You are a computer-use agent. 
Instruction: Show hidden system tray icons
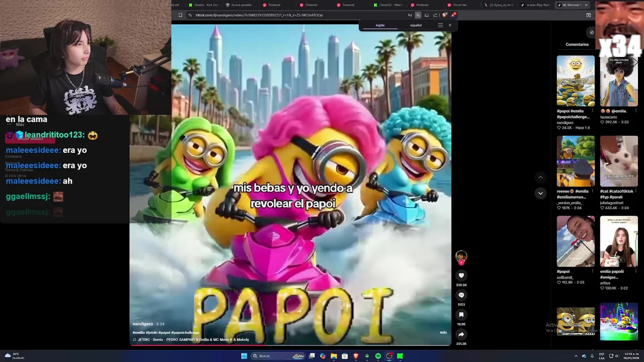pos(576,356)
